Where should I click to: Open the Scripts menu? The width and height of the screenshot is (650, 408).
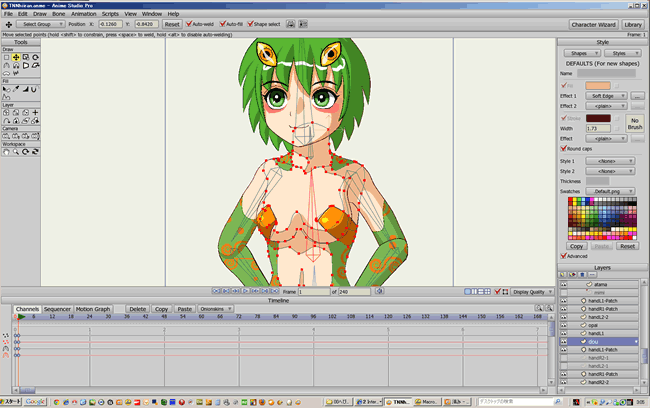click(110, 14)
